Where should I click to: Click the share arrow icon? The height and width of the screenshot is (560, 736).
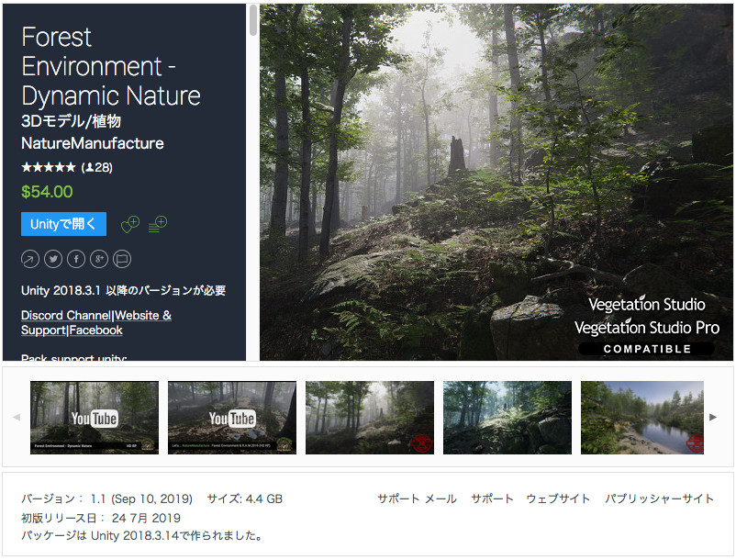pyautogui.click(x=30, y=259)
